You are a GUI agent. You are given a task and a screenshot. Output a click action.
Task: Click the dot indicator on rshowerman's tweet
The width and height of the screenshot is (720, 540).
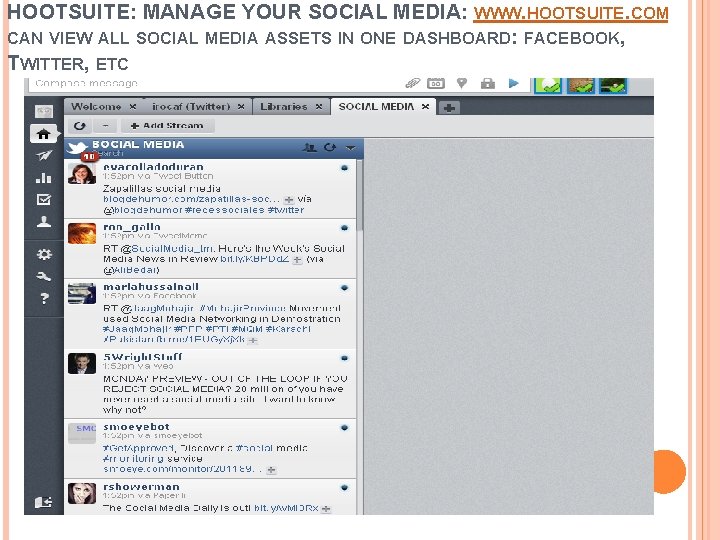[344, 488]
